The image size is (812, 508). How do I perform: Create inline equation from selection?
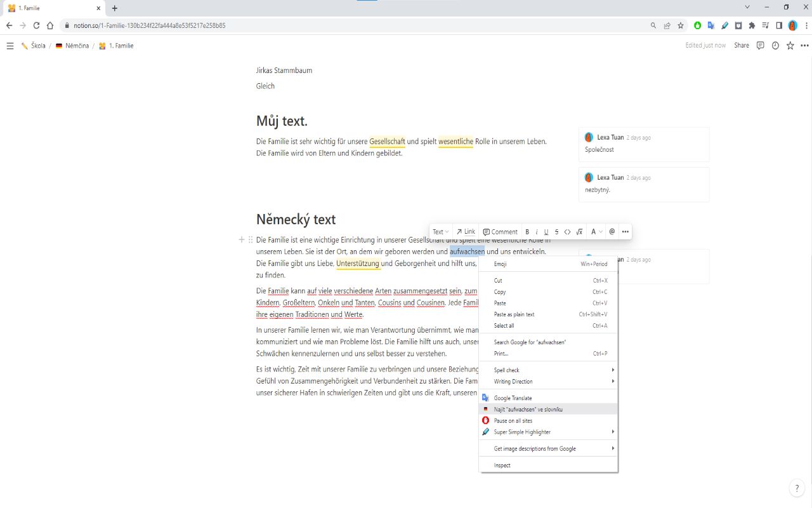[579, 232]
